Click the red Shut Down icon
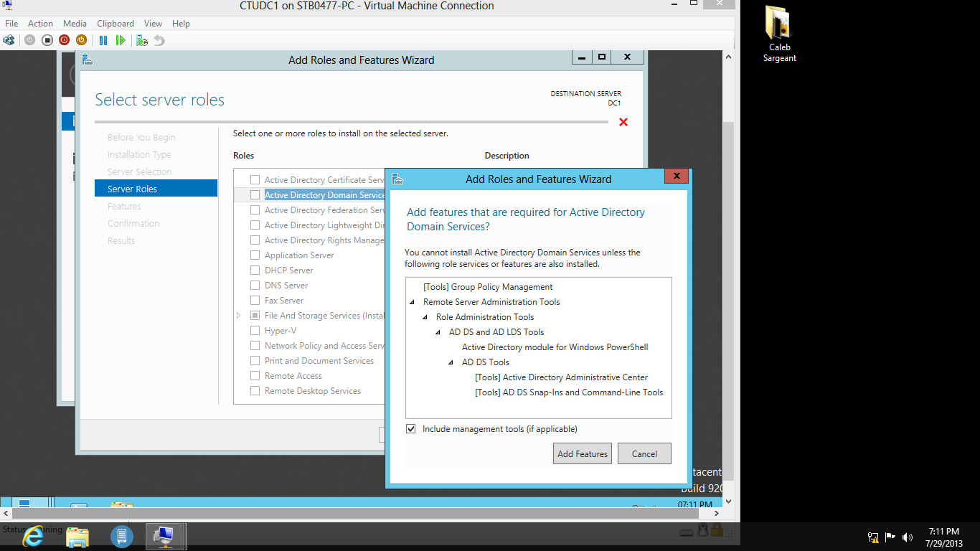 click(x=64, y=40)
